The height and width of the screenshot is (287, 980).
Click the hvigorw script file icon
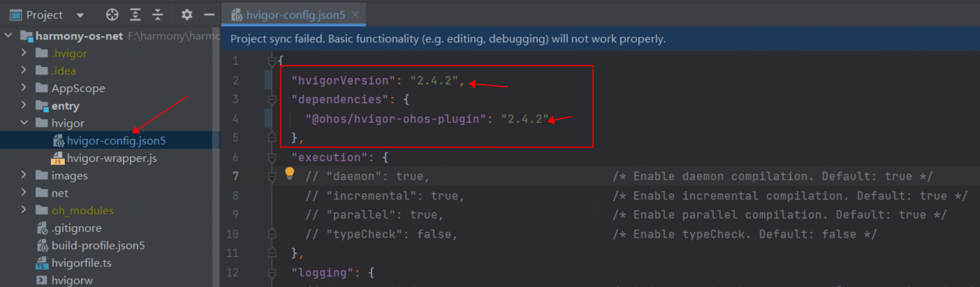point(42,280)
